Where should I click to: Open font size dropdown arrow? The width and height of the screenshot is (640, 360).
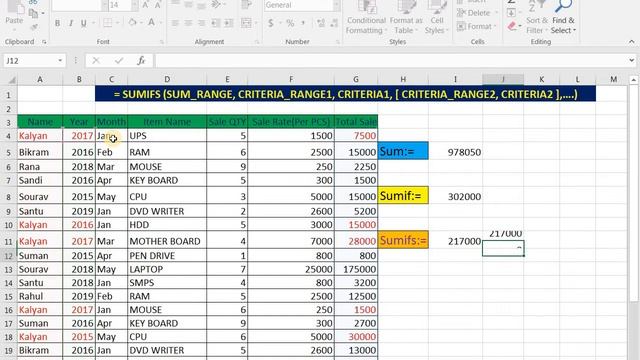pos(134,5)
